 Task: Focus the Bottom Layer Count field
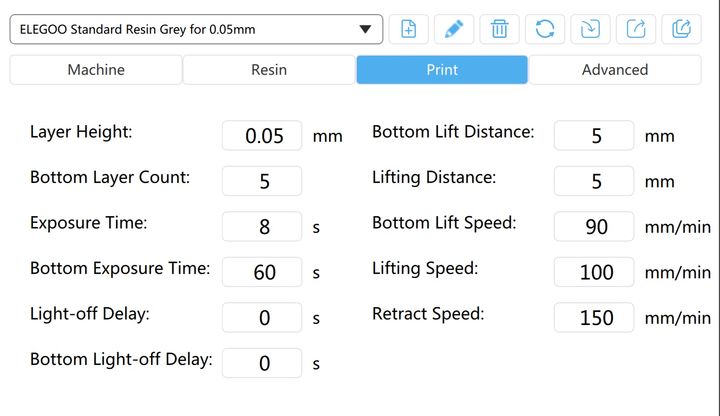point(263,181)
